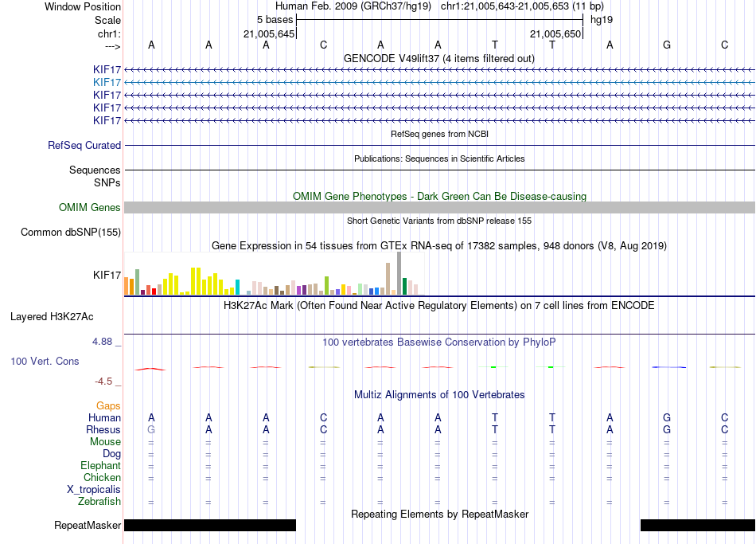Click Publications: Sequences in Scientific Articles title
The height and width of the screenshot is (544, 756).
439,159
